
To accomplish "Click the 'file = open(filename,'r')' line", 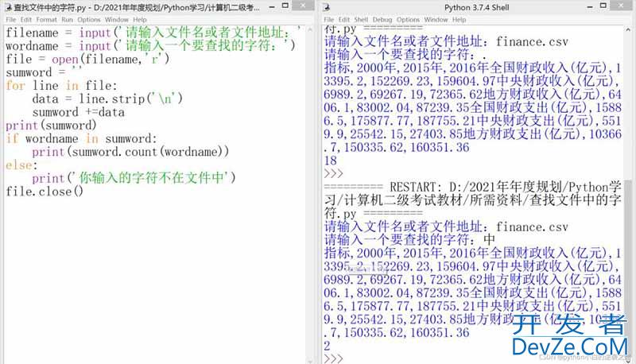I will point(87,59).
